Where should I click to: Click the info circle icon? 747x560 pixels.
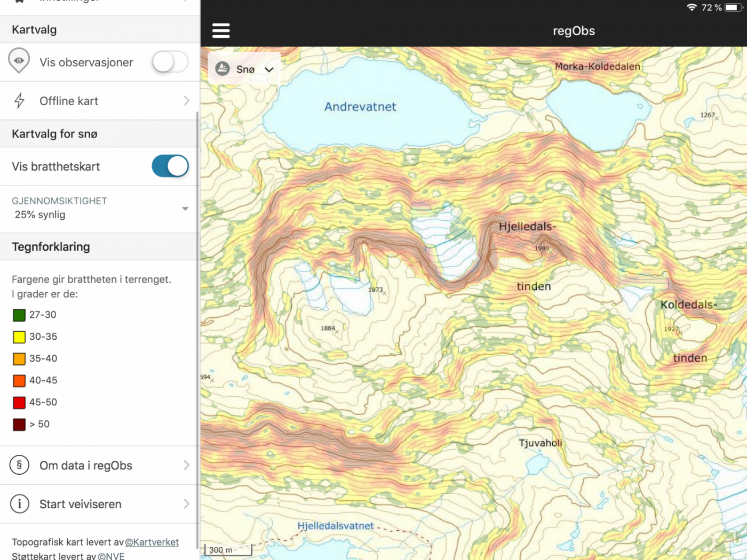pyautogui.click(x=19, y=503)
